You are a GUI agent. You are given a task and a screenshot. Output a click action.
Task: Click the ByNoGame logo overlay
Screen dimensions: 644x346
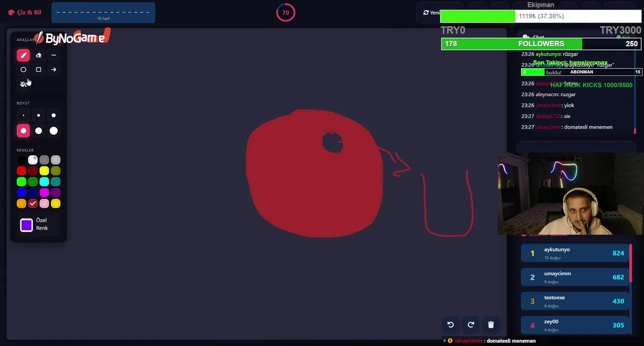coord(72,37)
